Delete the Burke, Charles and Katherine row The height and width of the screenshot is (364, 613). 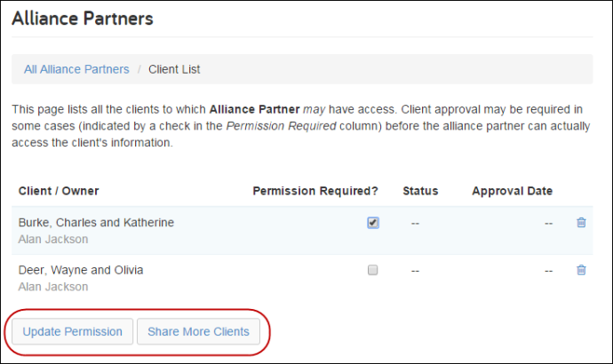click(581, 223)
